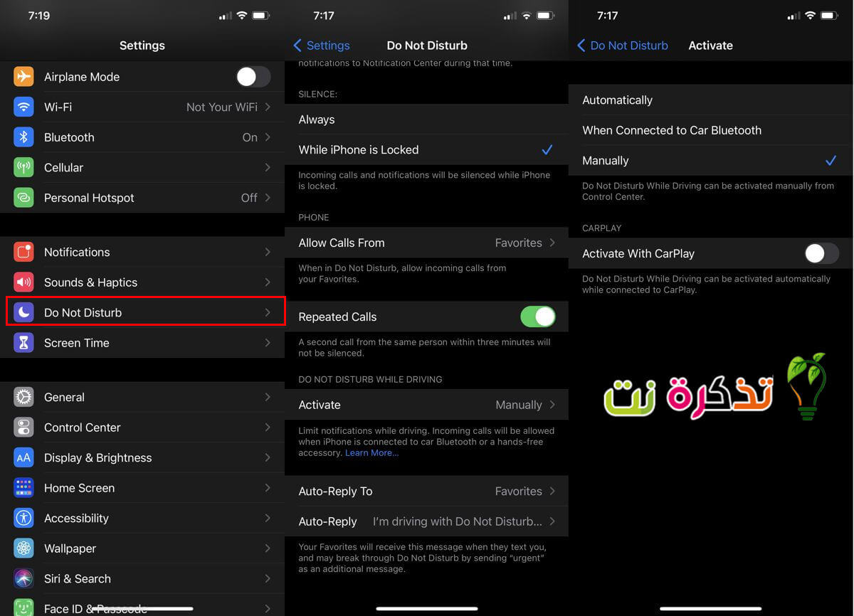Image resolution: width=854 pixels, height=616 pixels.
Task: Tap the Bluetooth settings icon
Action: point(23,137)
